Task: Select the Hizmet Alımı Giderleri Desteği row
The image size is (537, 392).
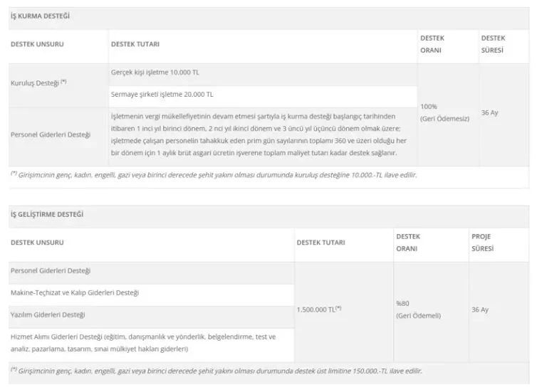Action: pos(142,342)
